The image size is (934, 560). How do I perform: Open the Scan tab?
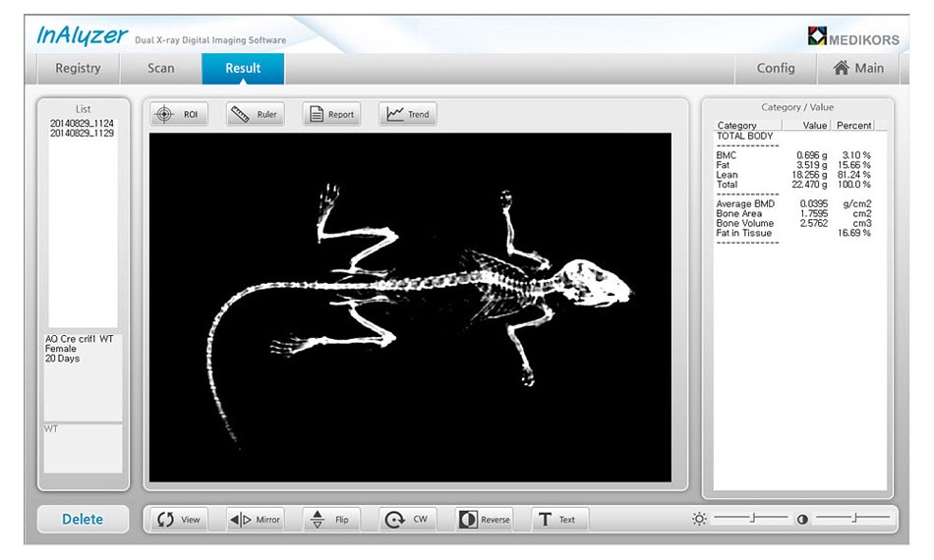coord(161,68)
